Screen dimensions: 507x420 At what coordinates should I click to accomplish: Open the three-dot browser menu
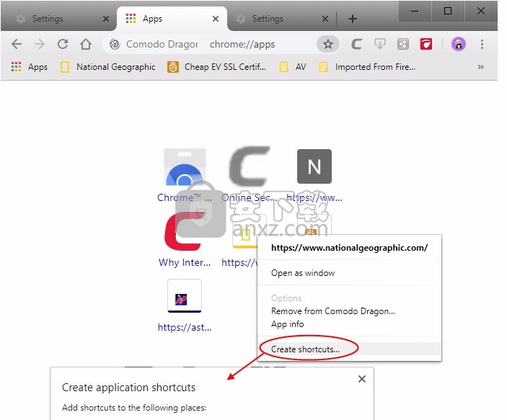[482, 44]
